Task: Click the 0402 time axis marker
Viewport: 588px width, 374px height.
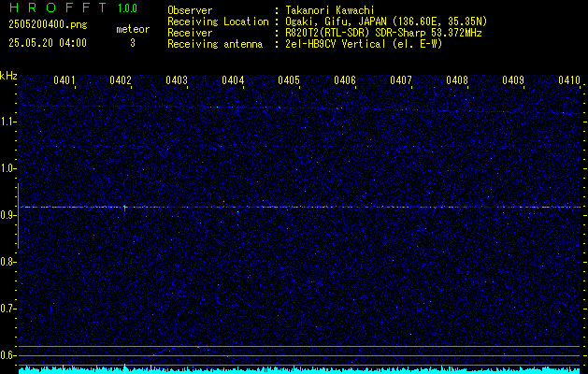Action: [121, 79]
